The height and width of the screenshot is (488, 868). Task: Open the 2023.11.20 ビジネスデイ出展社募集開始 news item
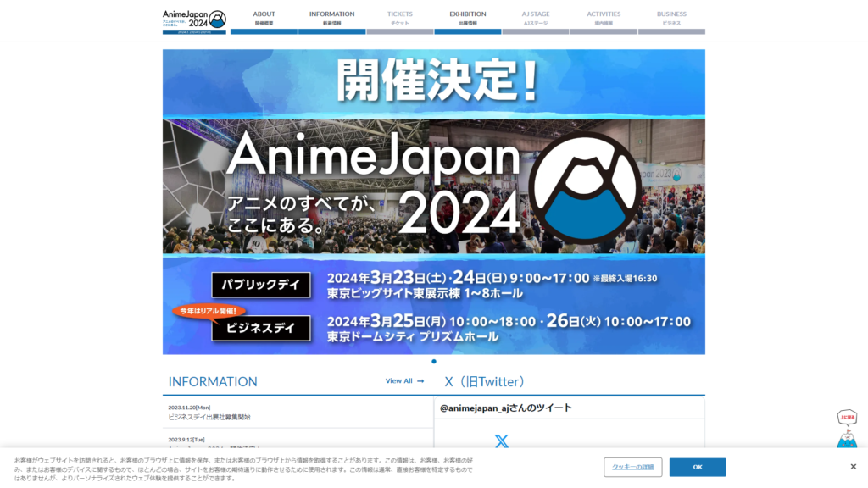[x=298, y=413]
